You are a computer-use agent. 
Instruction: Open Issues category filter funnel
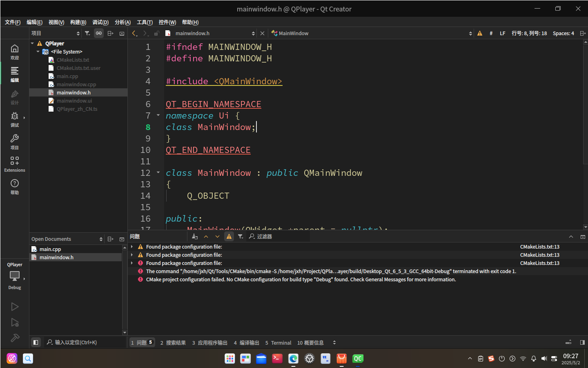point(241,236)
